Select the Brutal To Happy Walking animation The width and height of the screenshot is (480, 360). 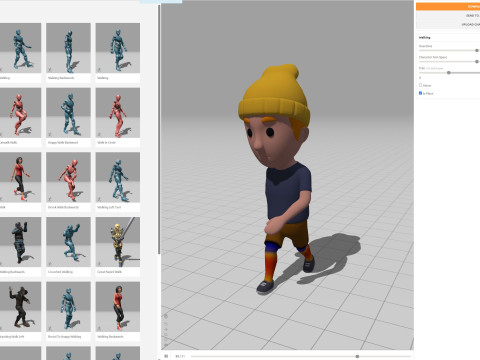tap(68, 311)
